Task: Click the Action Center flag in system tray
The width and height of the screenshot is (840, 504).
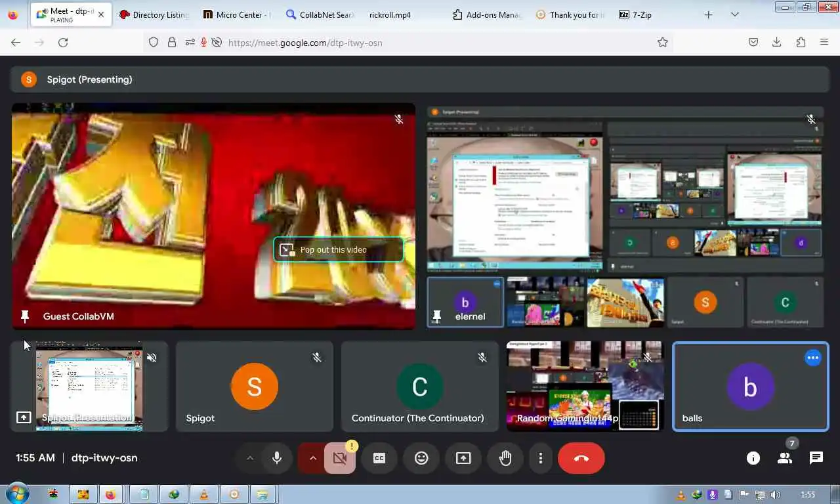Action: tap(744, 495)
